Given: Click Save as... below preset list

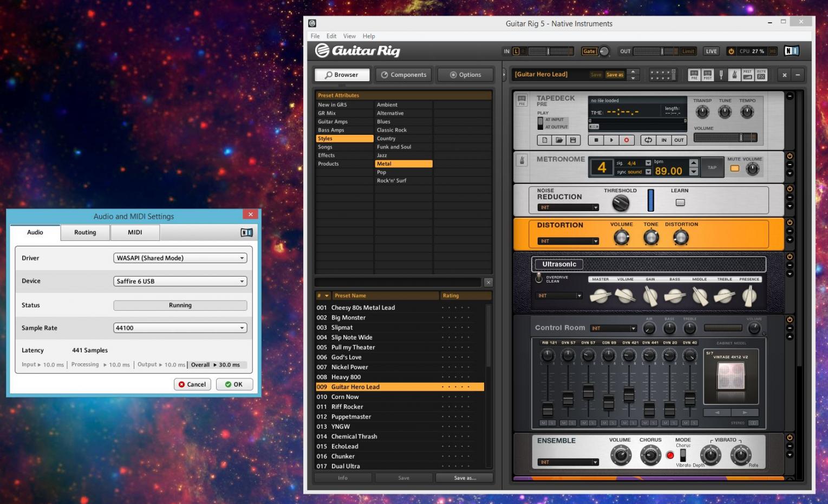Looking at the screenshot, I should click(x=465, y=478).
